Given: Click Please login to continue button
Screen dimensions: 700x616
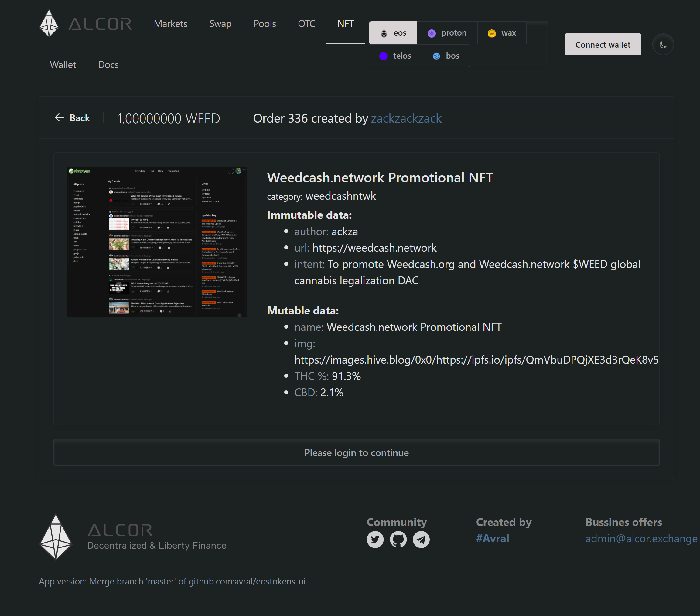Looking at the screenshot, I should (x=356, y=452).
